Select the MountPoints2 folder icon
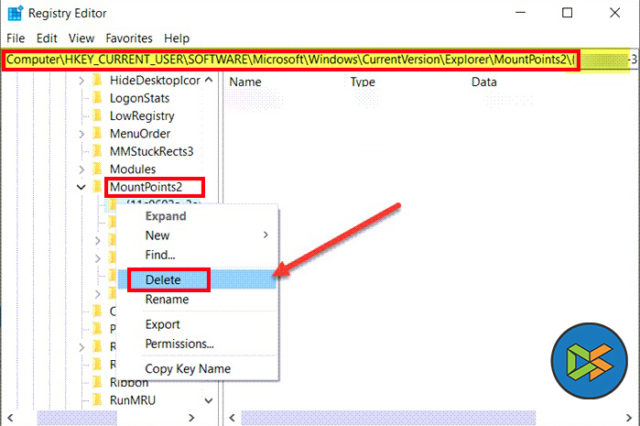Viewport: 640px width, 426px height. pos(98,187)
